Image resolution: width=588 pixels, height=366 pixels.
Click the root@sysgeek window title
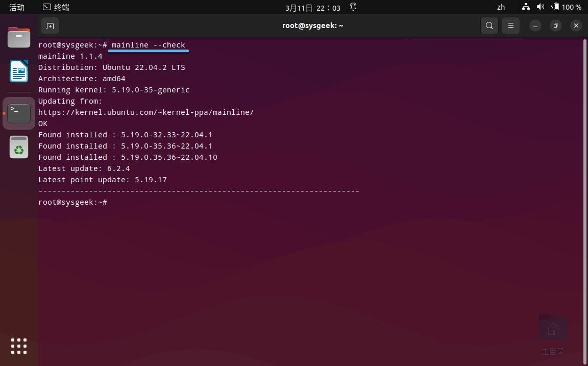coord(313,26)
